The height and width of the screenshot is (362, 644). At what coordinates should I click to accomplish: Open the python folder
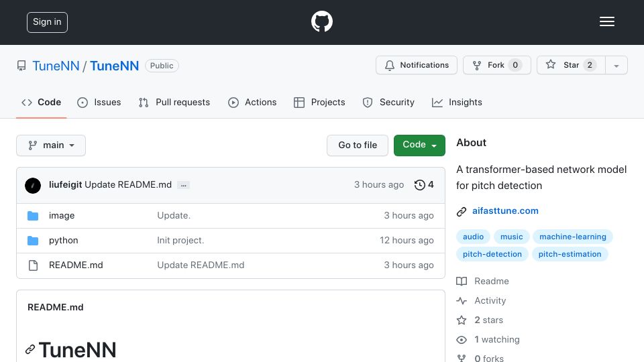click(63, 241)
